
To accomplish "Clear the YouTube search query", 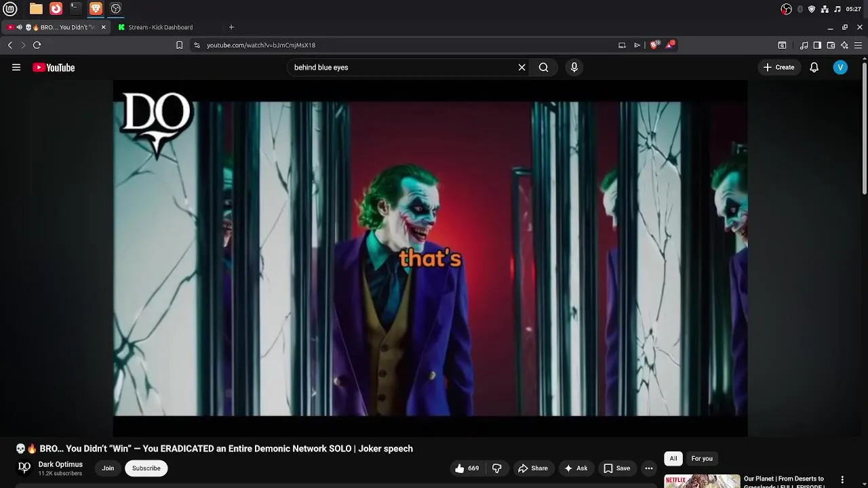I will click(x=521, y=67).
